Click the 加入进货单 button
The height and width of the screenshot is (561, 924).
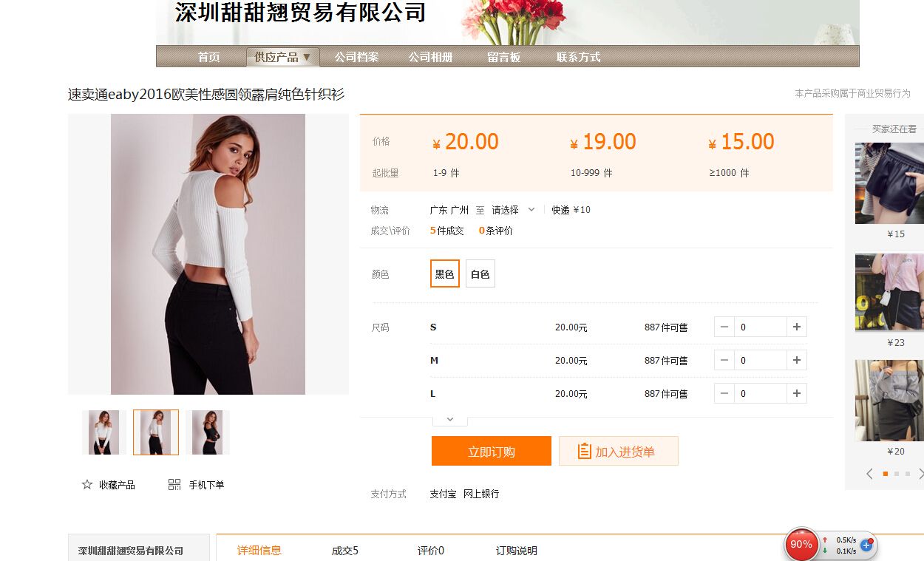618,452
